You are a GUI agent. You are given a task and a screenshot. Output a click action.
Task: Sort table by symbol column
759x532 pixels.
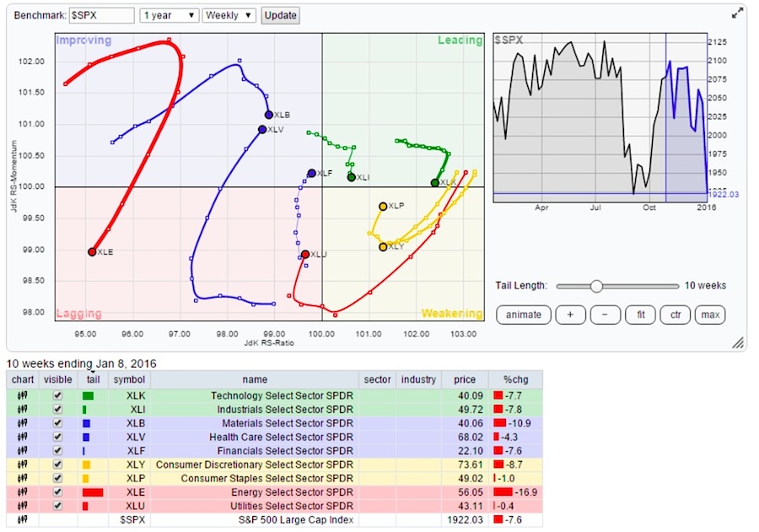(129, 379)
